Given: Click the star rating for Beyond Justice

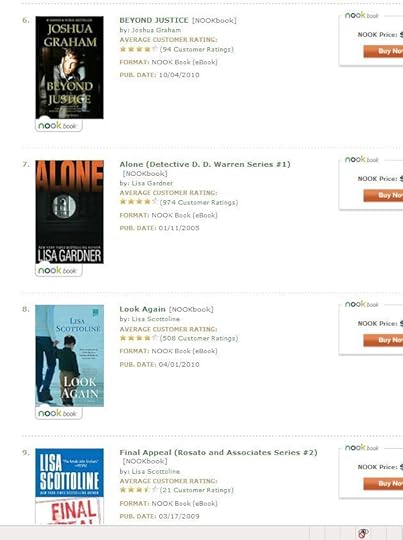Looking at the screenshot, I should [x=138, y=49].
